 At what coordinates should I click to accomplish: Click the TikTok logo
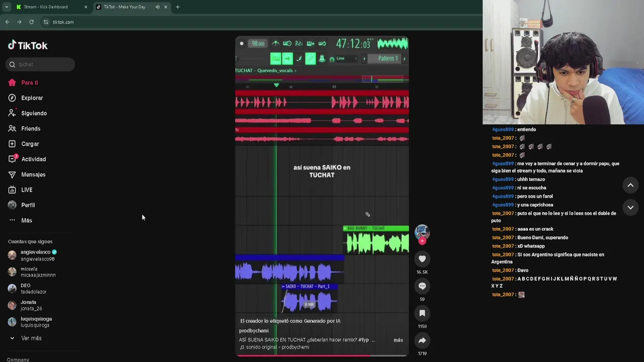[28, 45]
